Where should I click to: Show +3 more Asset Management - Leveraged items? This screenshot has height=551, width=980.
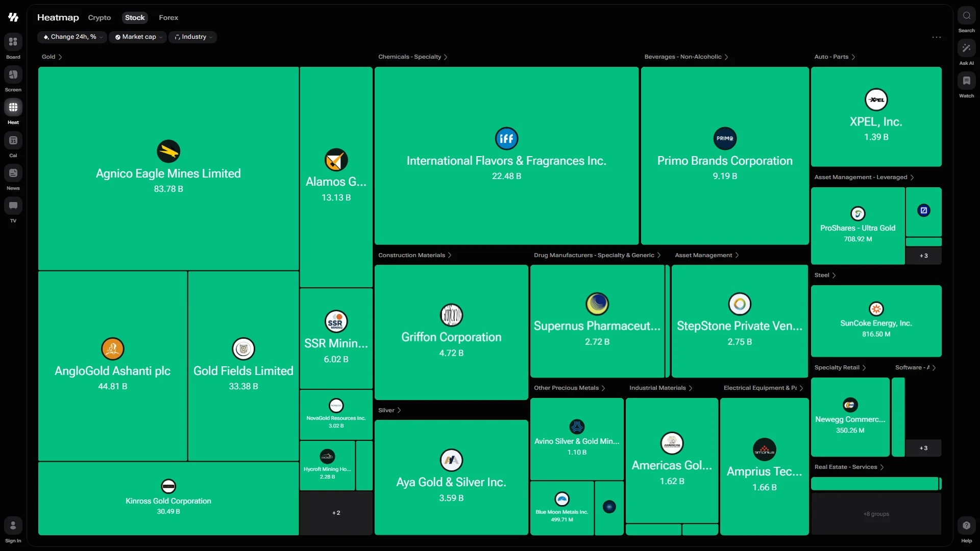click(x=924, y=256)
